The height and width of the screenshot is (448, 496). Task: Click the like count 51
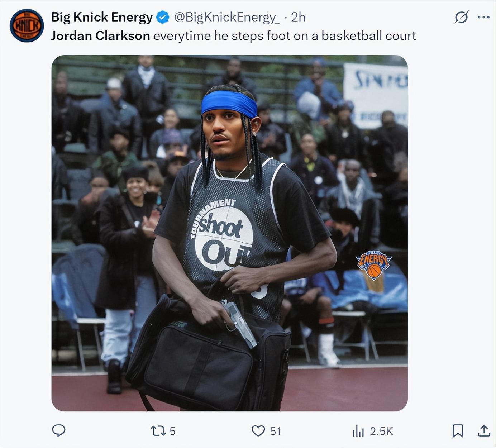pos(275,431)
